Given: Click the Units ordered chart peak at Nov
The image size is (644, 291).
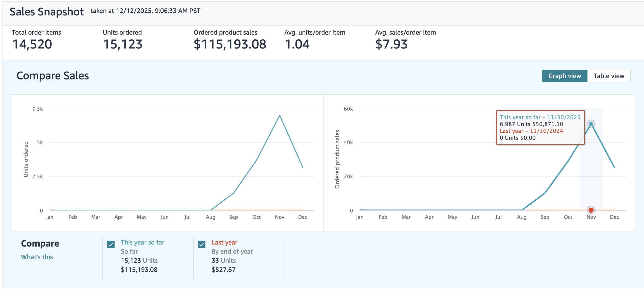Looking at the screenshot, I should 280,116.
